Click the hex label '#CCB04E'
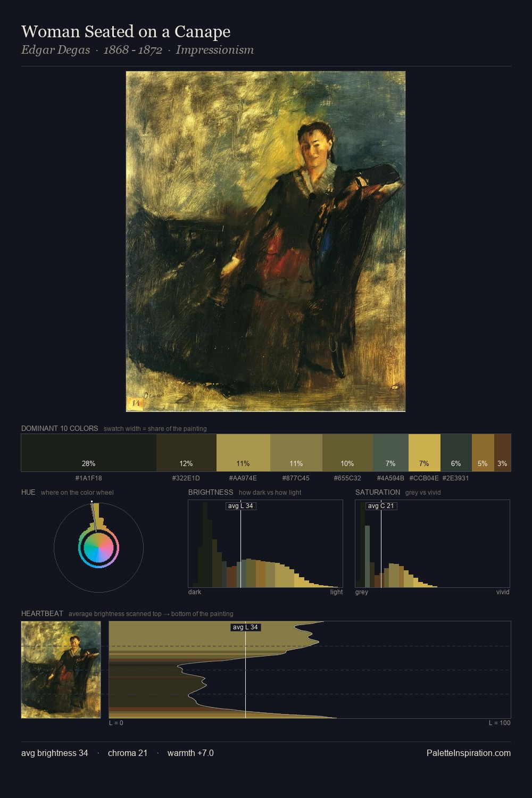The width and height of the screenshot is (532, 798). coord(424,478)
